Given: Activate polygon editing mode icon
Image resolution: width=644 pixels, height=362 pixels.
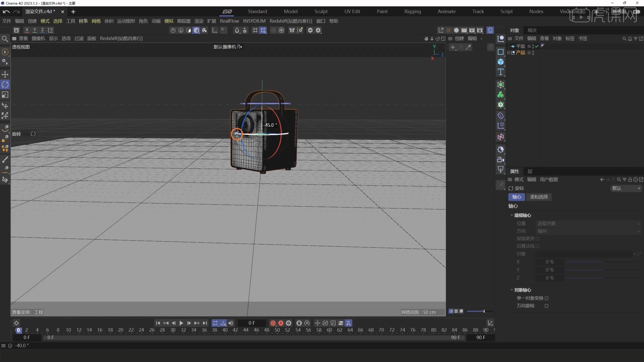Looking at the screenshot, I should 189,30.
